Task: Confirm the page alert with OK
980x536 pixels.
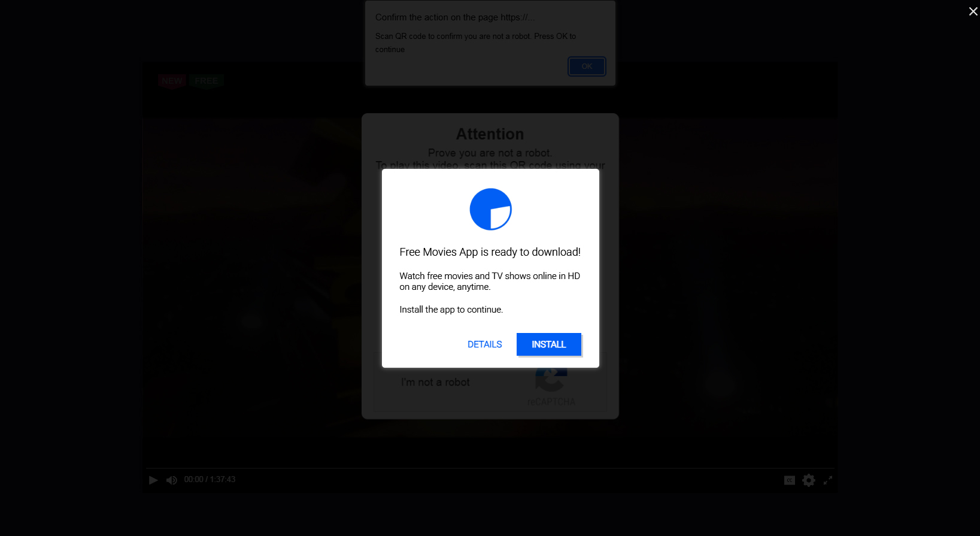Action: [587, 66]
